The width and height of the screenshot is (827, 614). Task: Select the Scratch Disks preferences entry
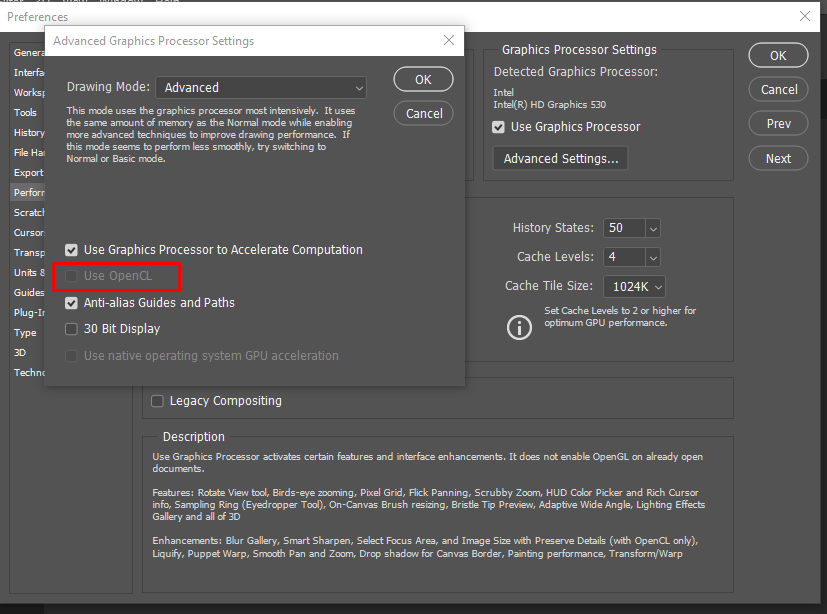pyautogui.click(x=30, y=212)
